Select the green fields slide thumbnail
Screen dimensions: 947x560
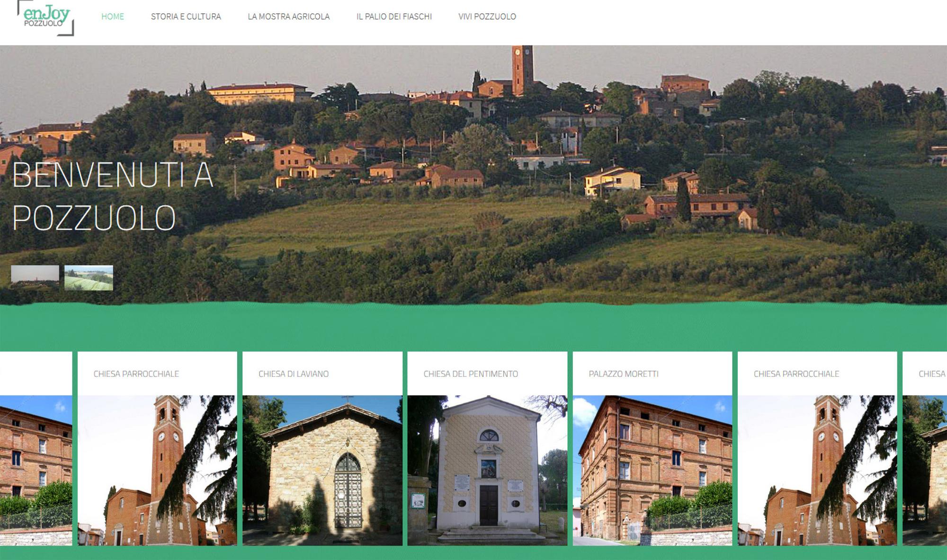[89, 277]
